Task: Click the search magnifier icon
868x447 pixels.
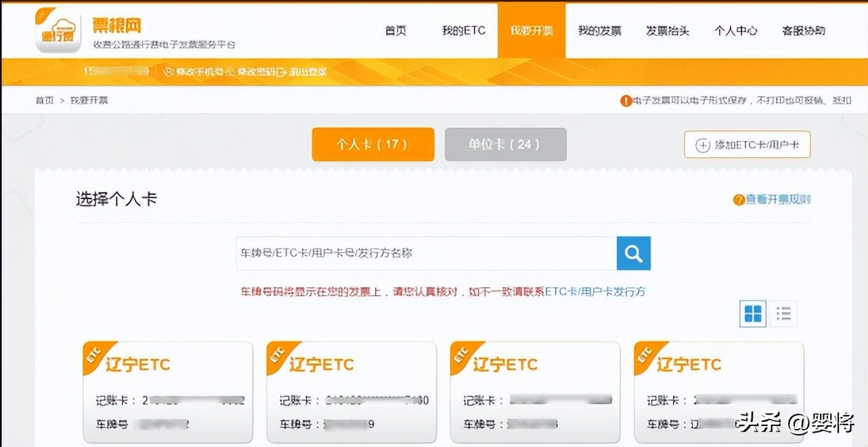Action: coord(632,253)
